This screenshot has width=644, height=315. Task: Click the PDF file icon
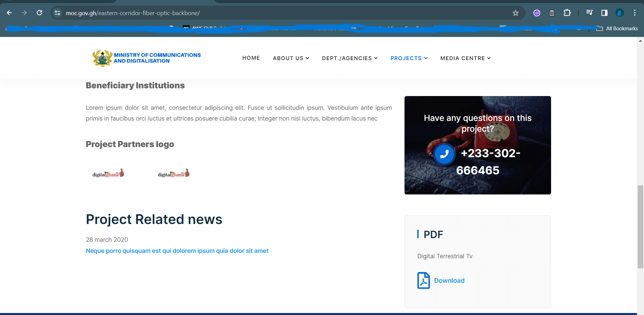point(424,280)
